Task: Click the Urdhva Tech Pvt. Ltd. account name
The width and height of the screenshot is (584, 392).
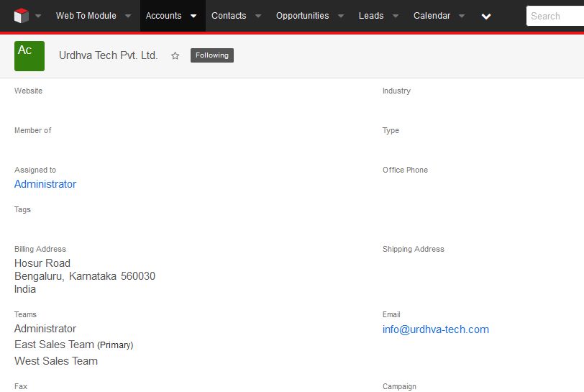Action: click(x=109, y=55)
